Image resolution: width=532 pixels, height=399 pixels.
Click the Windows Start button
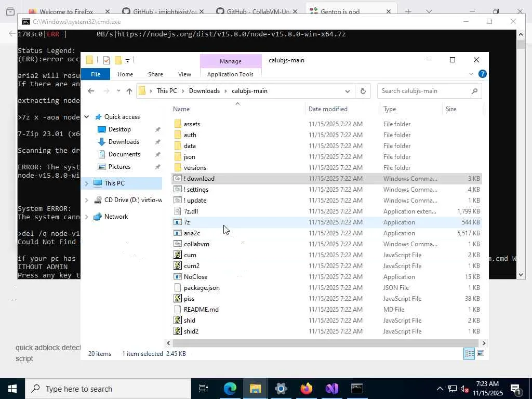(x=12, y=389)
